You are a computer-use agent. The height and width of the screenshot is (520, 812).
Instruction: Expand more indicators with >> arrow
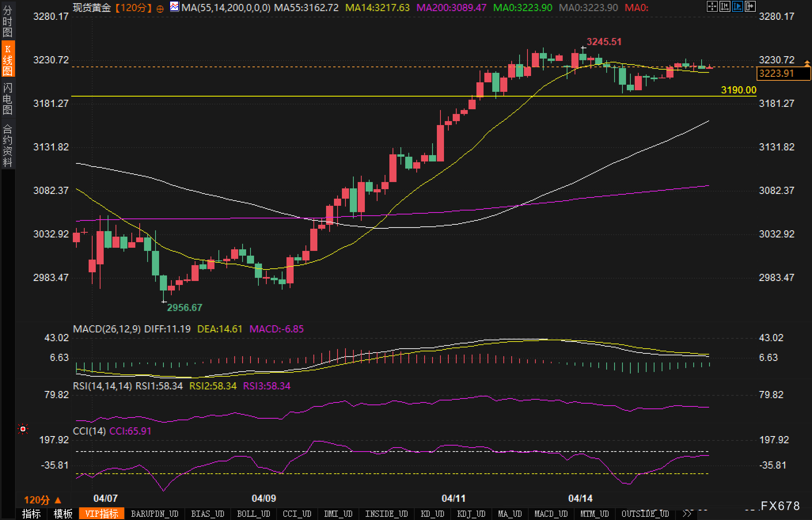click(688, 514)
